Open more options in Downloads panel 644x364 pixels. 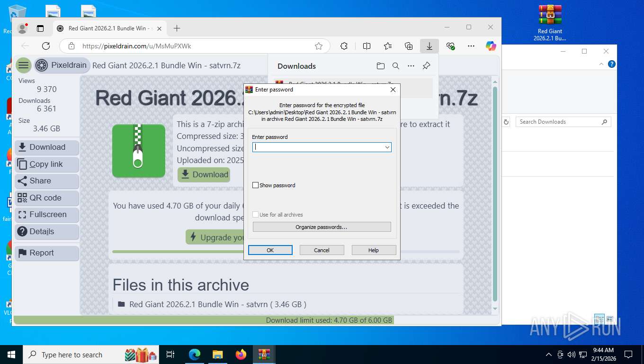(411, 66)
